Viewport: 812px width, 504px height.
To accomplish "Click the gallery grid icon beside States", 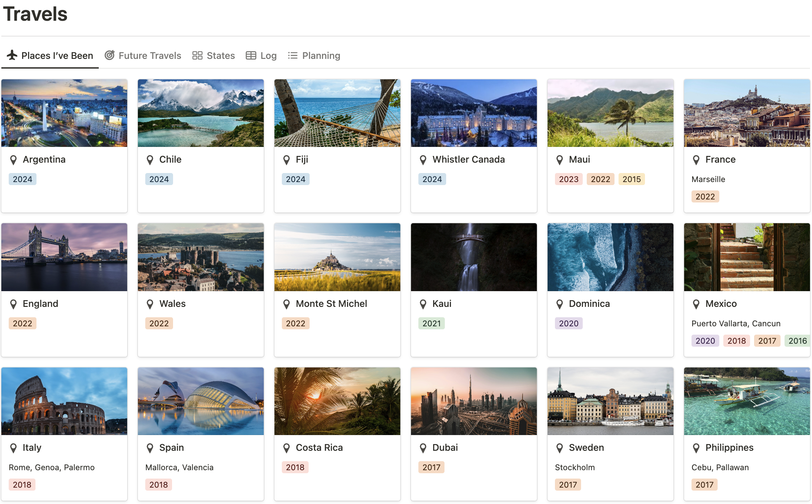I will coord(197,56).
